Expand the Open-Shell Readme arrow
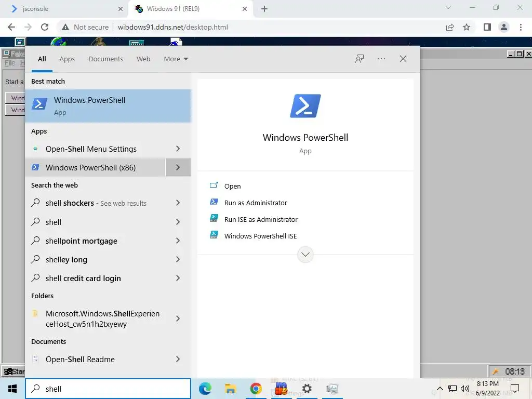 pos(178,359)
